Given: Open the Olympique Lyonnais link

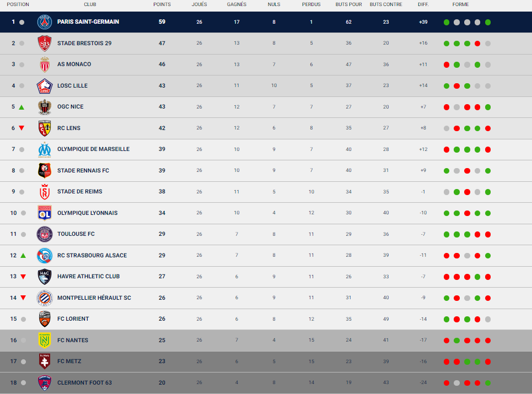Looking at the screenshot, I should (88, 213).
